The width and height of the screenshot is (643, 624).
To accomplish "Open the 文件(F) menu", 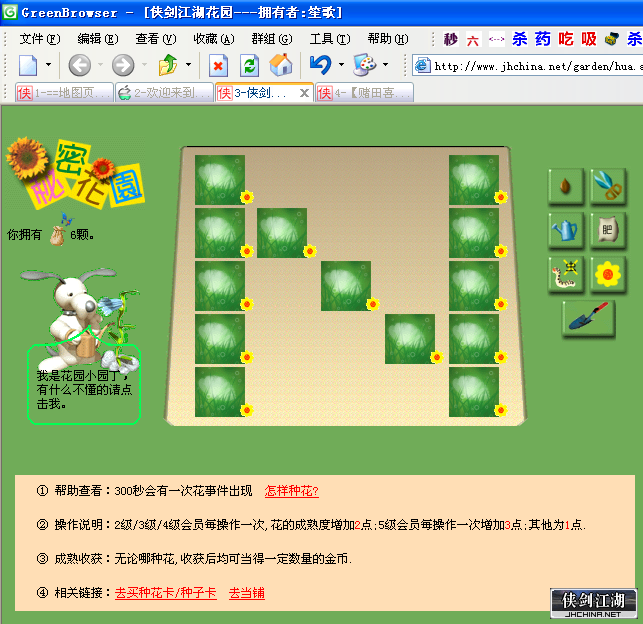I will [x=40, y=39].
